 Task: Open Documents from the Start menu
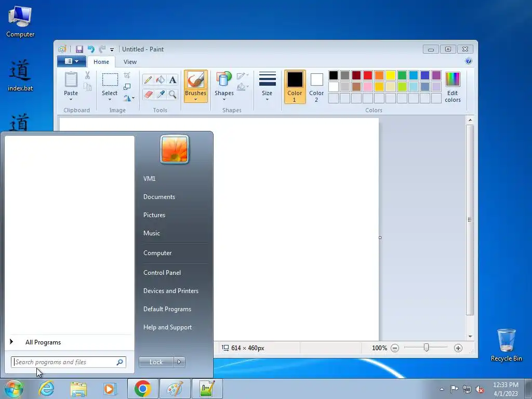click(159, 197)
